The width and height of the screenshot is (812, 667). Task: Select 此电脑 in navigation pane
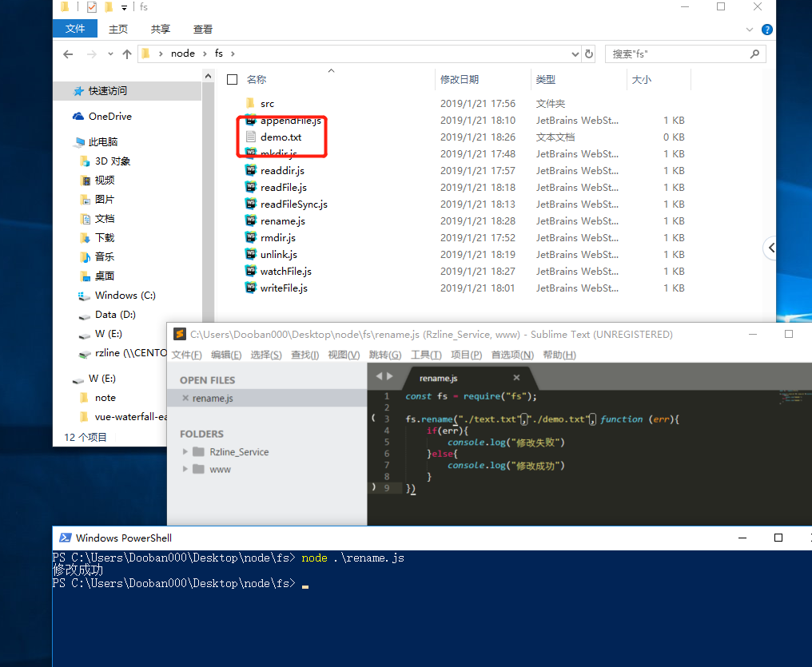click(x=103, y=141)
